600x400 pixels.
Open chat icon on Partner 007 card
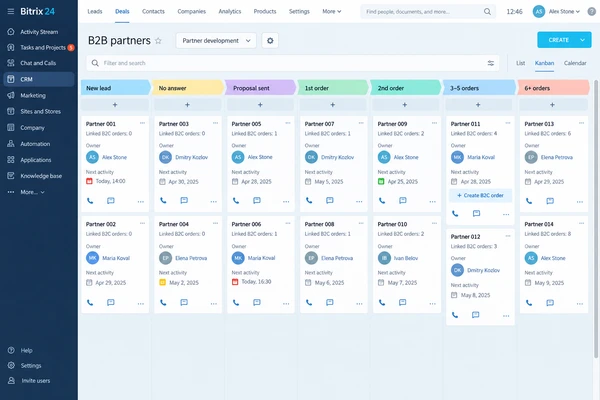(329, 200)
